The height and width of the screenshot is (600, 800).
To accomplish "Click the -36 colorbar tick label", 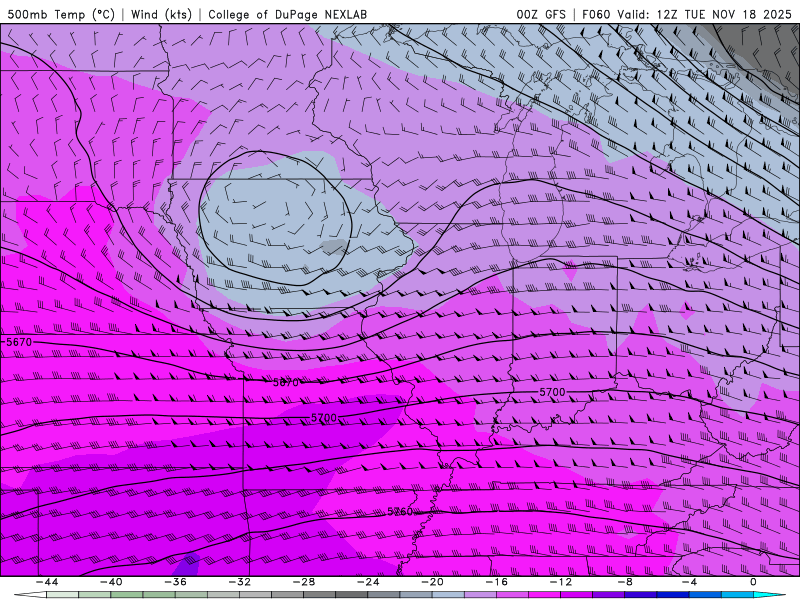I will point(176,582).
